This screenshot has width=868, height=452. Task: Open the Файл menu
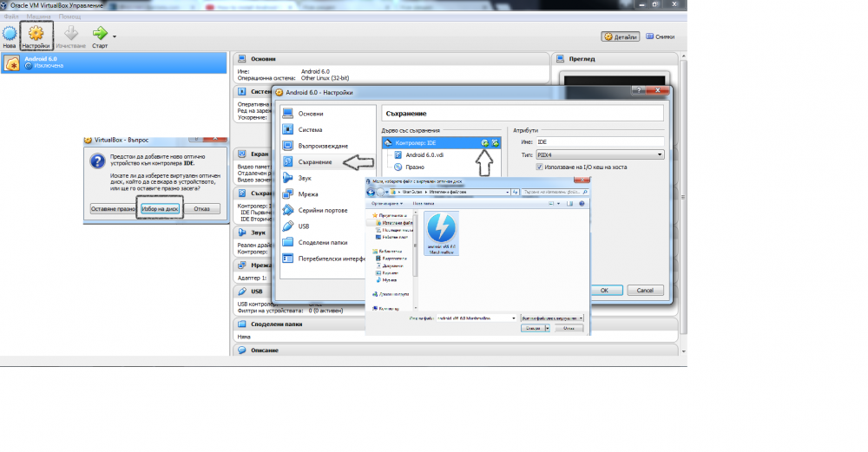click(x=11, y=16)
